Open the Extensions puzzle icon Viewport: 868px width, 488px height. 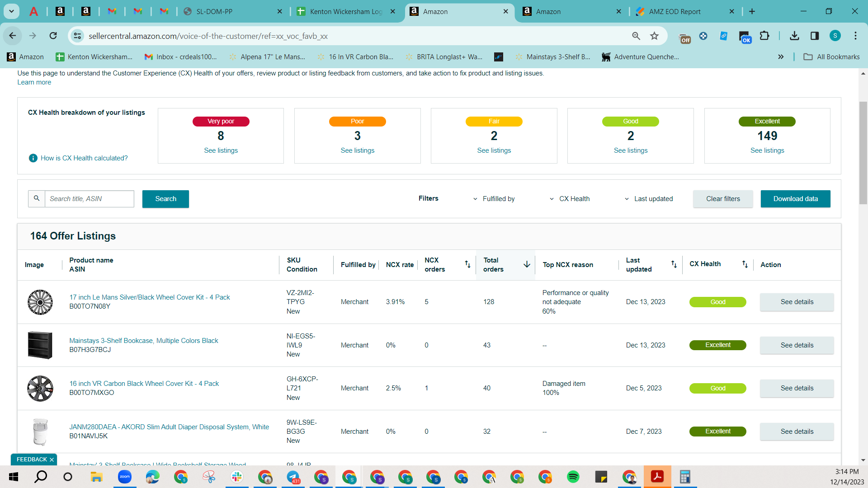(x=764, y=36)
